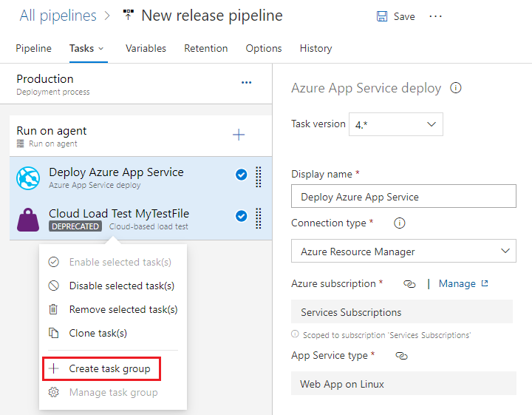Expand the Tasks tab dropdown chevron

coord(101,49)
